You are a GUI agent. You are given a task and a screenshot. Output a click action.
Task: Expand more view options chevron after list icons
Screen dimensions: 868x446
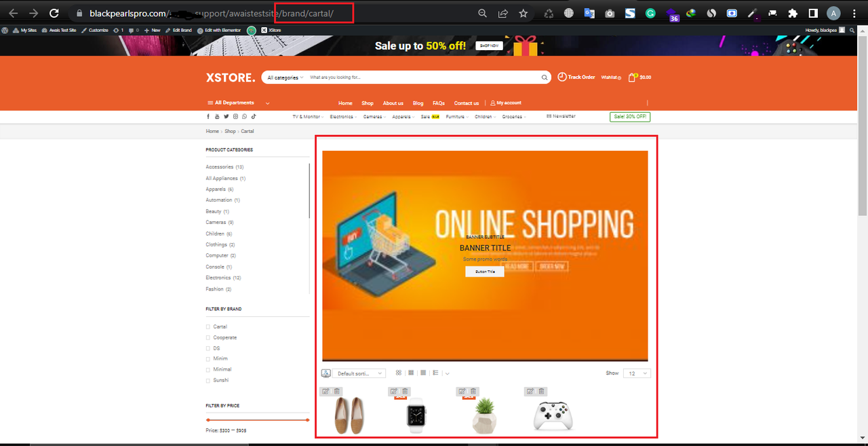448,373
